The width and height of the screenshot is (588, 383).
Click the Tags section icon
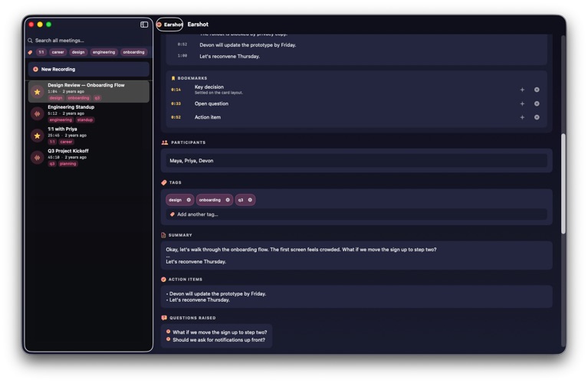(164, 182)
